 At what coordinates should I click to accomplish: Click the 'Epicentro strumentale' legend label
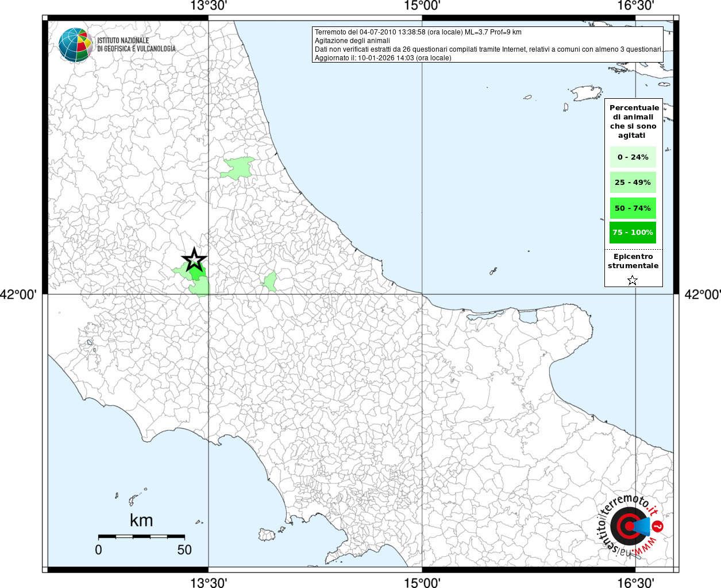pos(633,261)
